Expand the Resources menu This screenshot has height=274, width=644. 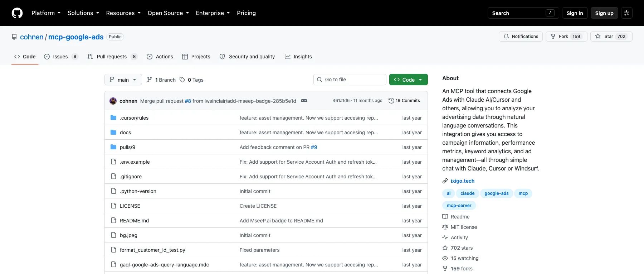[123, 13]
